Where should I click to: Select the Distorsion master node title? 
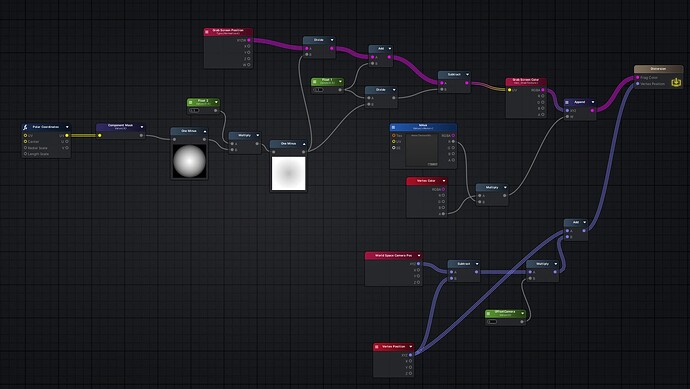click(x=658, y=69)
